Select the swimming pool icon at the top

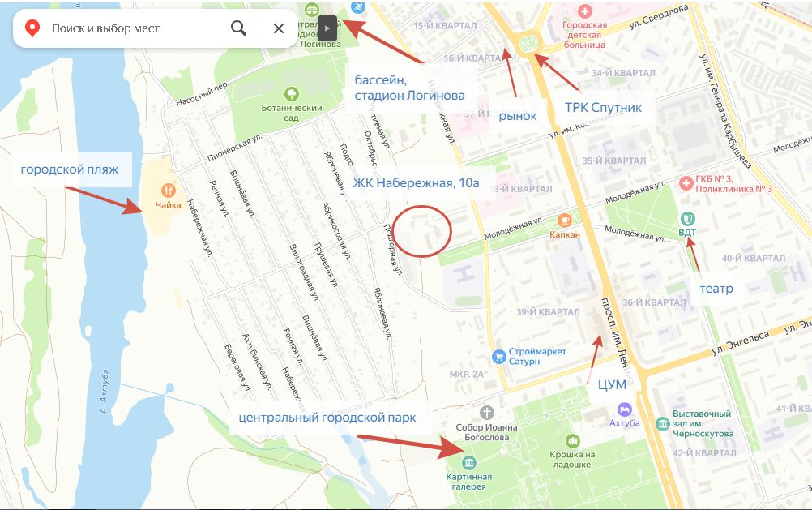click(358, 7)
